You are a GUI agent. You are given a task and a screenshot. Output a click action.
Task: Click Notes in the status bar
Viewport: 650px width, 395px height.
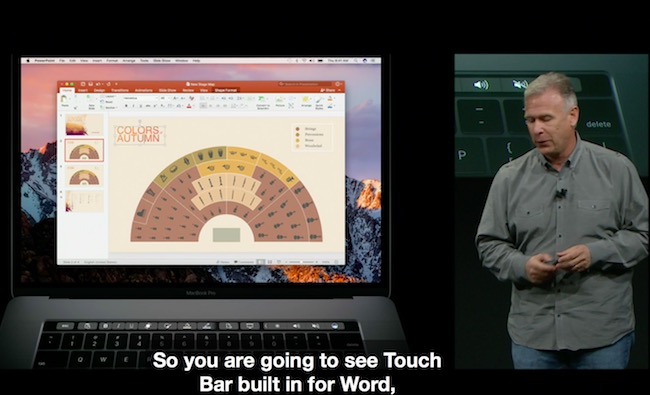coord(224,262)
